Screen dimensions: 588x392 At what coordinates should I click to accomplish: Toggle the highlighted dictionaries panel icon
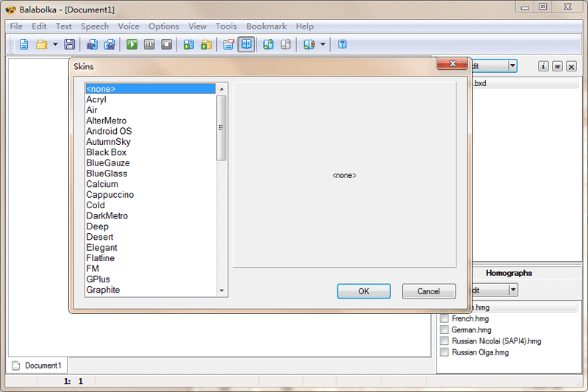tap(246, 45)
